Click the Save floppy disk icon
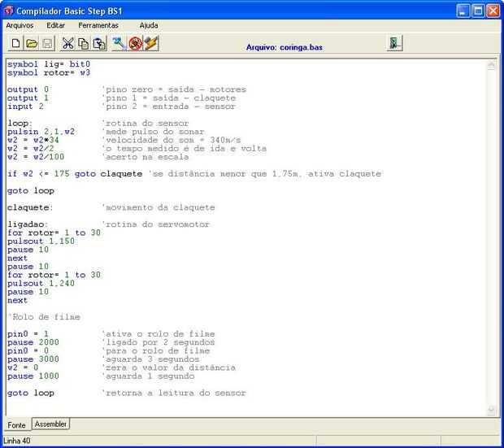Viewport: 504px width, 448px height. [x=48, y=43]
